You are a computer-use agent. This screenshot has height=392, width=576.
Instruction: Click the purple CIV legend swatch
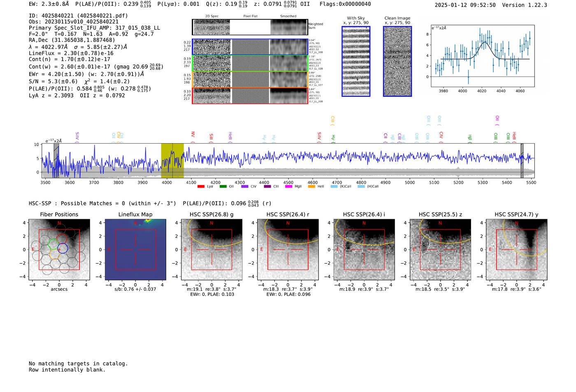pos(245,186)
